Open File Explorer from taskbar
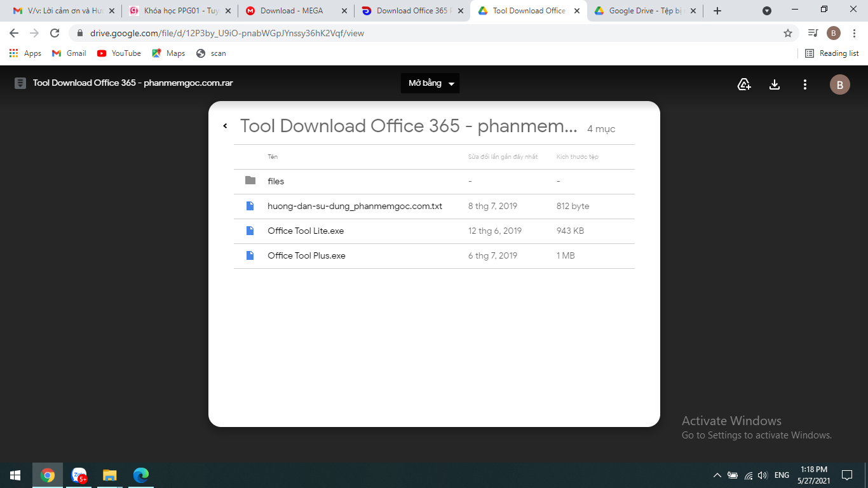Viewport: 868px width, 488px height. pos(110,475)
